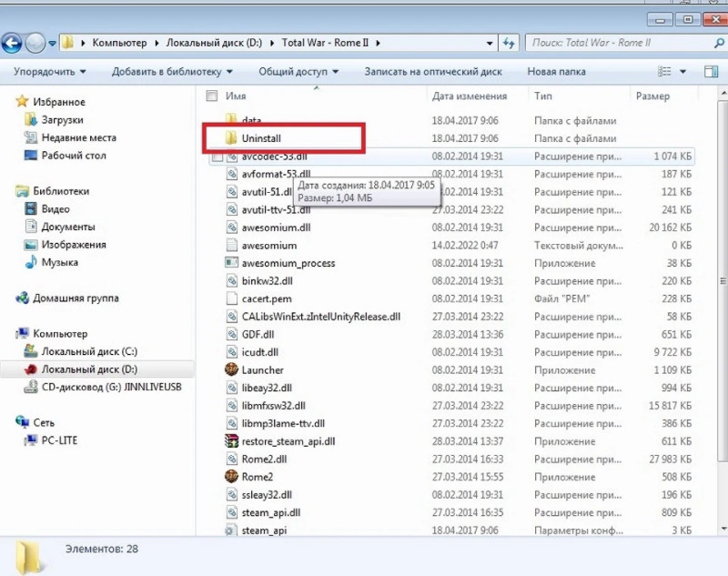Image resolution: width=728 pixels, height=576 pixels.
Task: Open the view options dropdown arrow
Action: pyautogui.click(x=682, y=71)
